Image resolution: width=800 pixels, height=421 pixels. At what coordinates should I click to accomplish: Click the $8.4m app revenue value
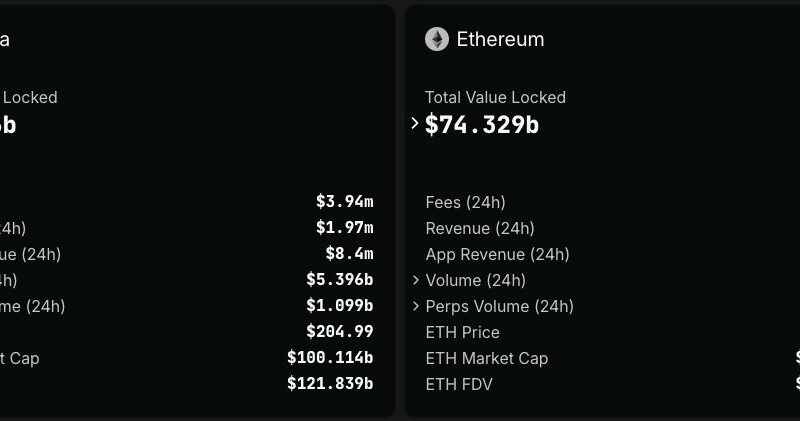coord(349,254)
